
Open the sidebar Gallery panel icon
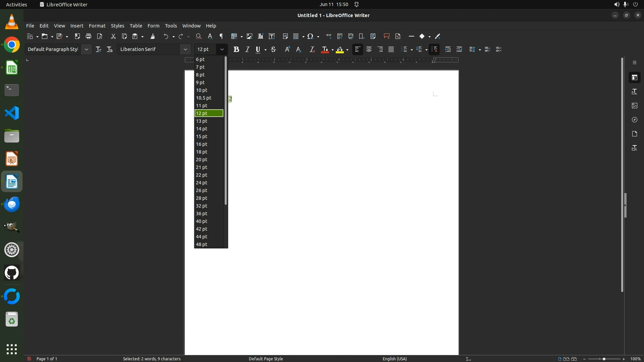634,106
